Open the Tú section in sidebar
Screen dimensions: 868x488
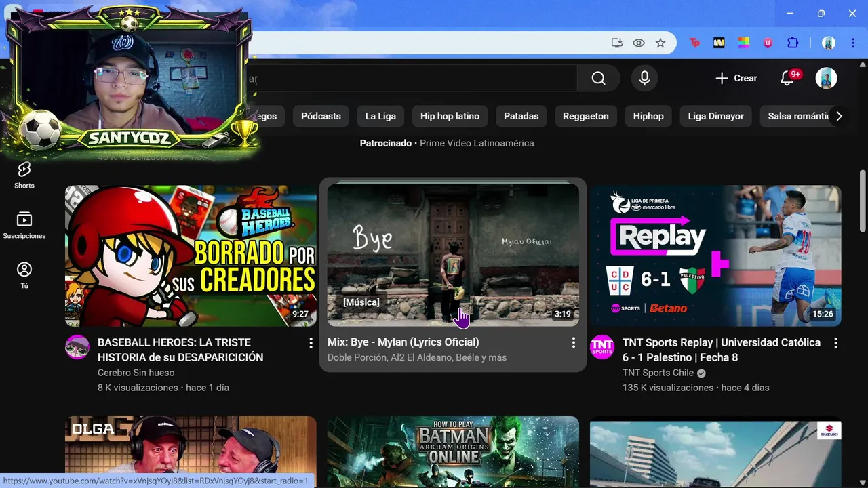point(24,276)
